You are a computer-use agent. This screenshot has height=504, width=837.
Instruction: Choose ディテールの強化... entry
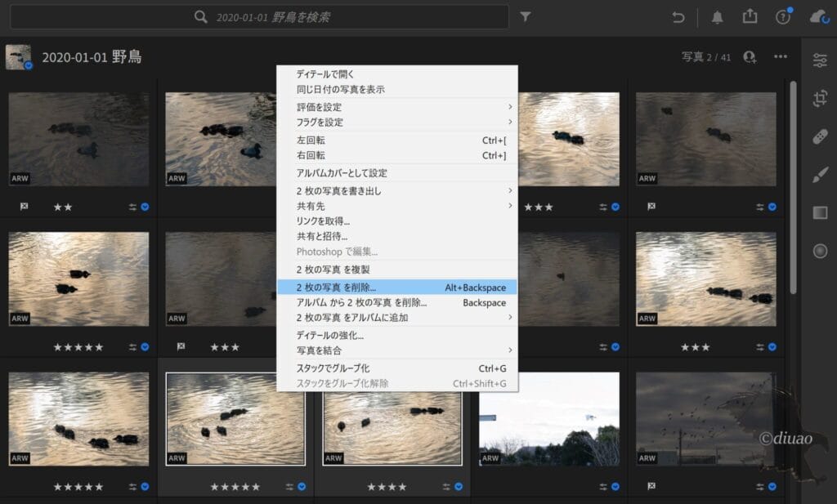pyautogui.click(x=398, y=335)
